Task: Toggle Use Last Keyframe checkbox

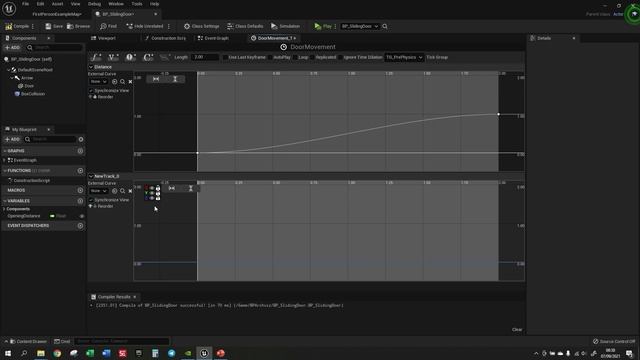Action: pyautogui.click(x=225, y=57)
